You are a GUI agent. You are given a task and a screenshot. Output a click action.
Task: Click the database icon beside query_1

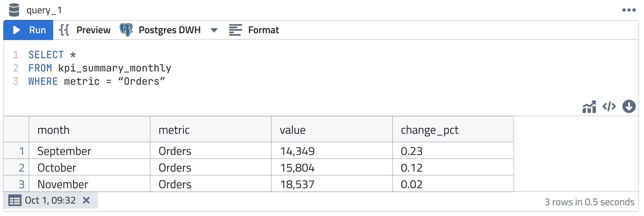pos(14,10)
